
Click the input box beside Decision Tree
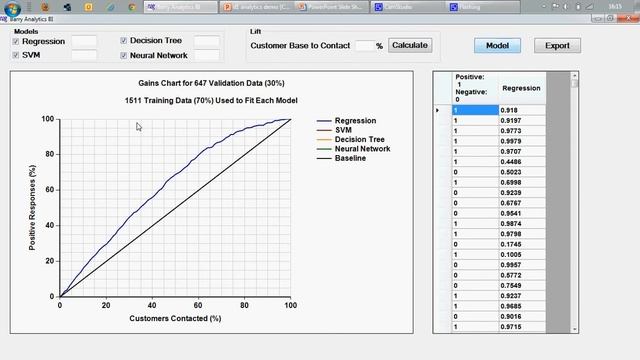207,40
